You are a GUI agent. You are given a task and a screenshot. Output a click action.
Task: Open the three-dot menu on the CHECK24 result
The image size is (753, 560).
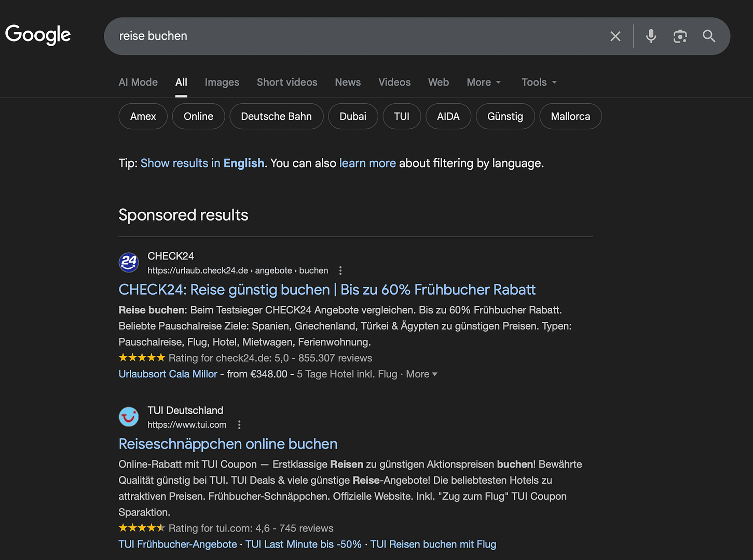pyautogui.click(x=340, y=270)
